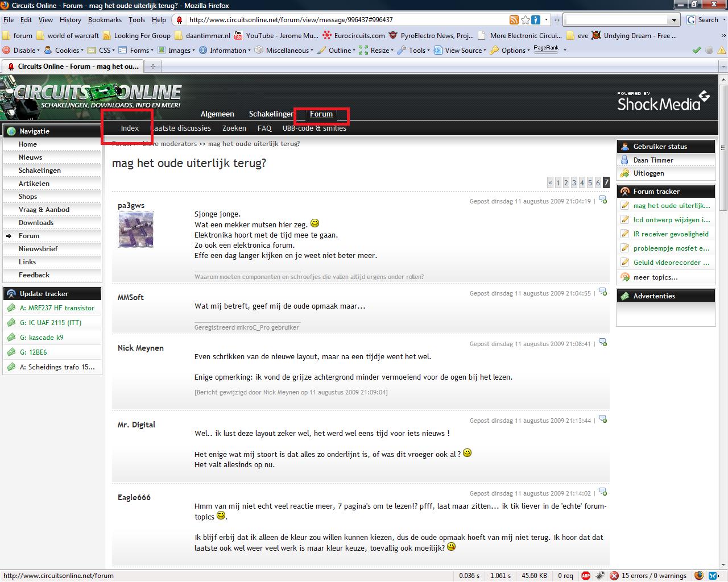Image resolution: width=728 pixels, height=582 pixels.
Task: Click the URL address field
Action: pyautogui.click(x=341, y=20)
